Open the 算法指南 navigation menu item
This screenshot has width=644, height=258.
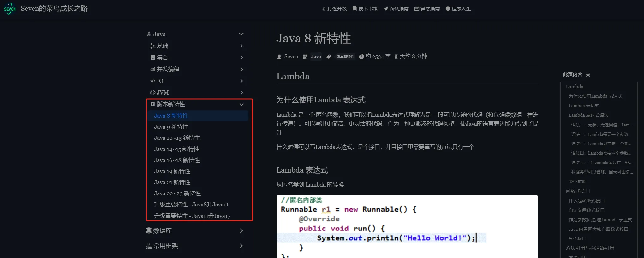point(427,9)
